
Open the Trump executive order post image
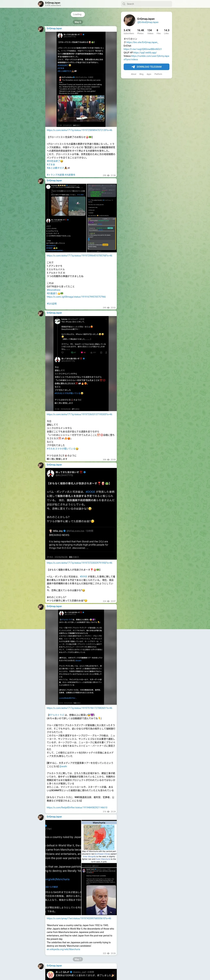pyautogui.click(x=81, y=79)
